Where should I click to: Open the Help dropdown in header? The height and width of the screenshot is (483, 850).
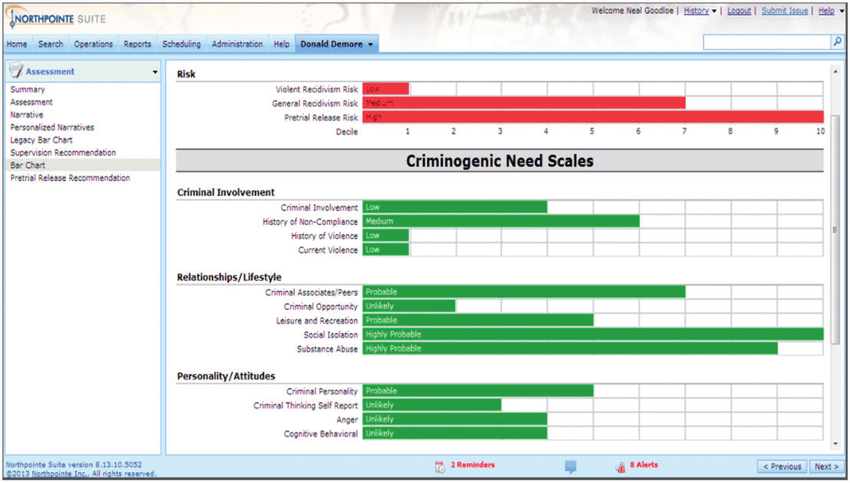pos(829,11)
